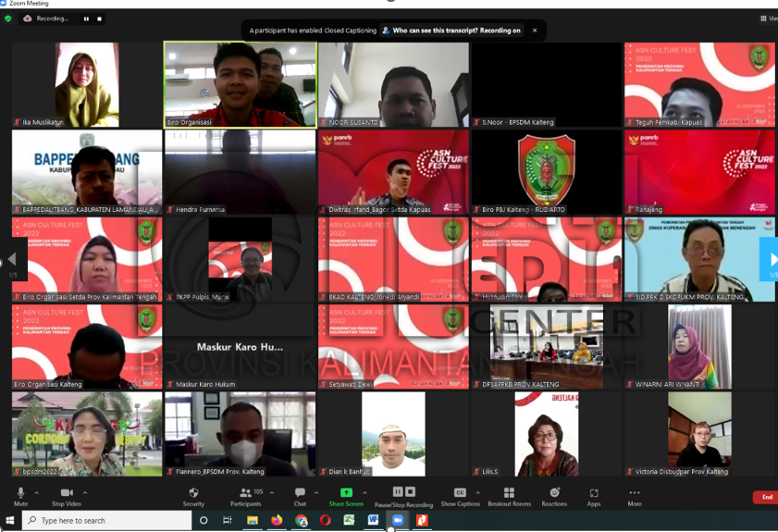Open captions options arrow

point(478,493)
